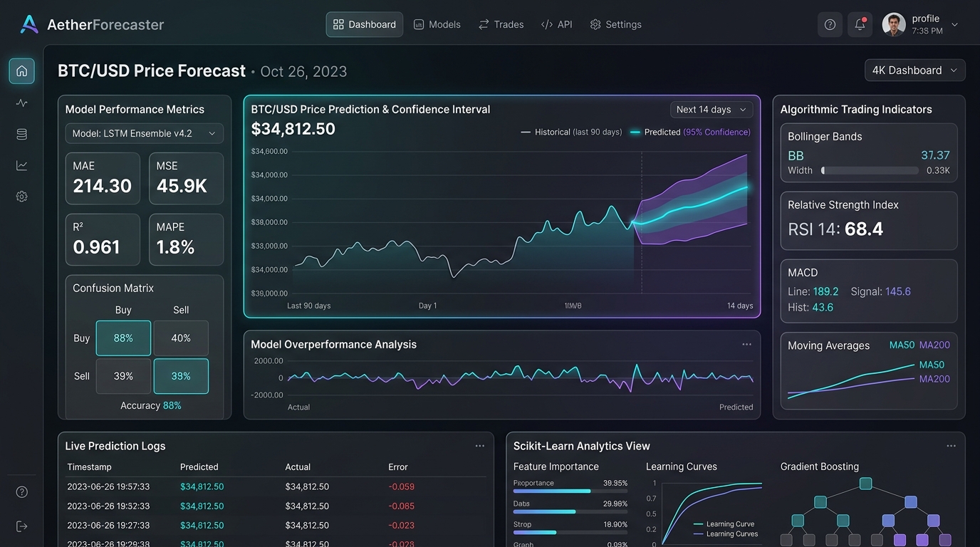
Task: Expand the profile menu chevron
Action: pyautogui.click(x=955, y=24)
